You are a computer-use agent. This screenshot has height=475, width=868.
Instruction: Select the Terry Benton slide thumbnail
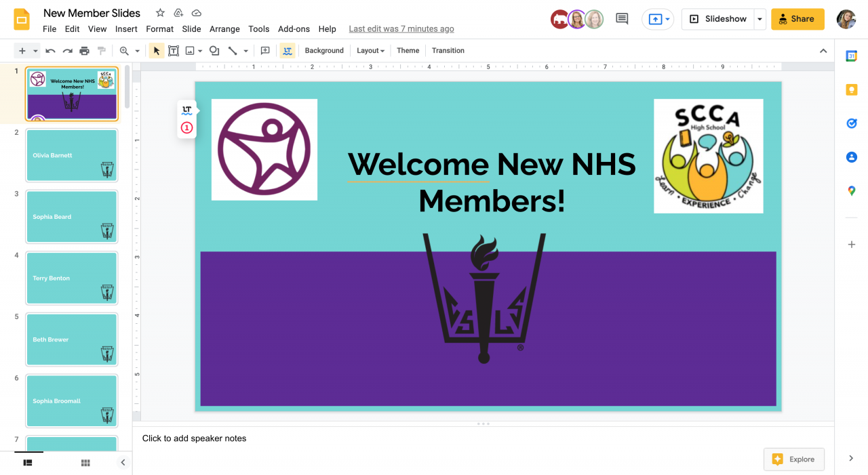[x=72, y=278]
